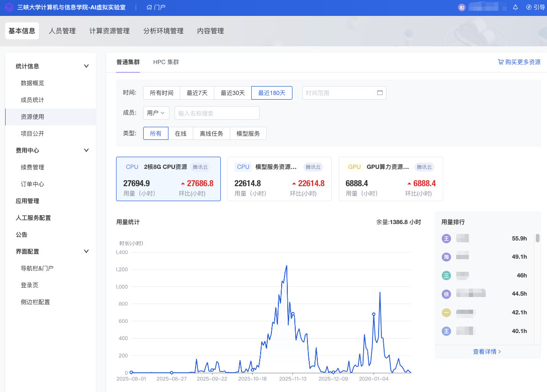Click the notification bell icon
547x392 pixels.
click(x=515, y=7)
